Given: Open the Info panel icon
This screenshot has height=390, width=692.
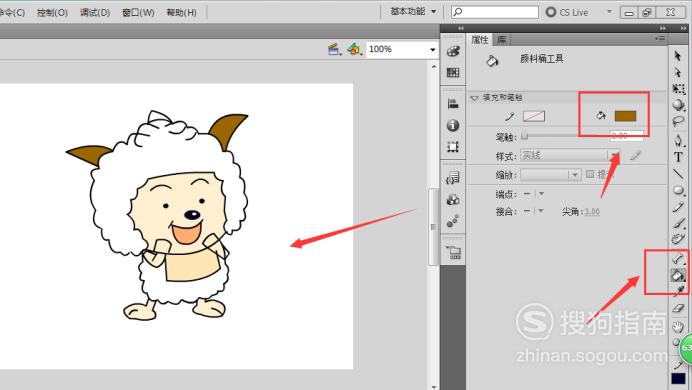Looking at the screenshot, I should [x=453, y=125].
